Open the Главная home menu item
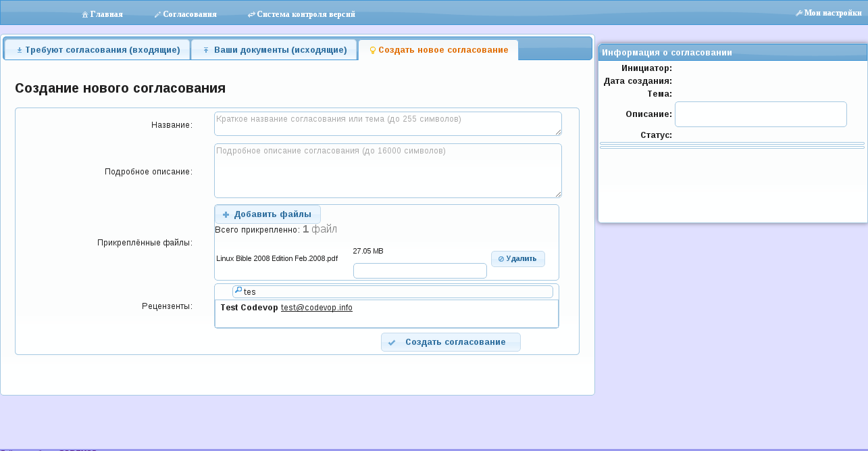 (102, 14)
